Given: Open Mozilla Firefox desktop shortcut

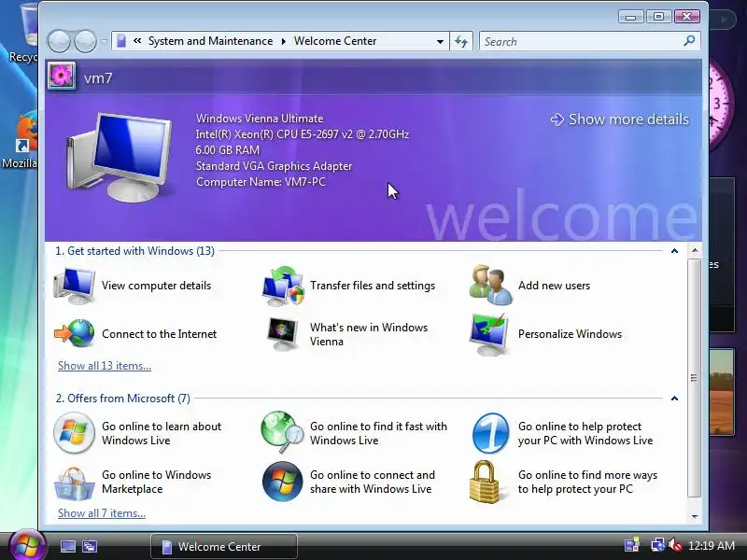Looking at the screenshot, I should click(x=21, y=141).
